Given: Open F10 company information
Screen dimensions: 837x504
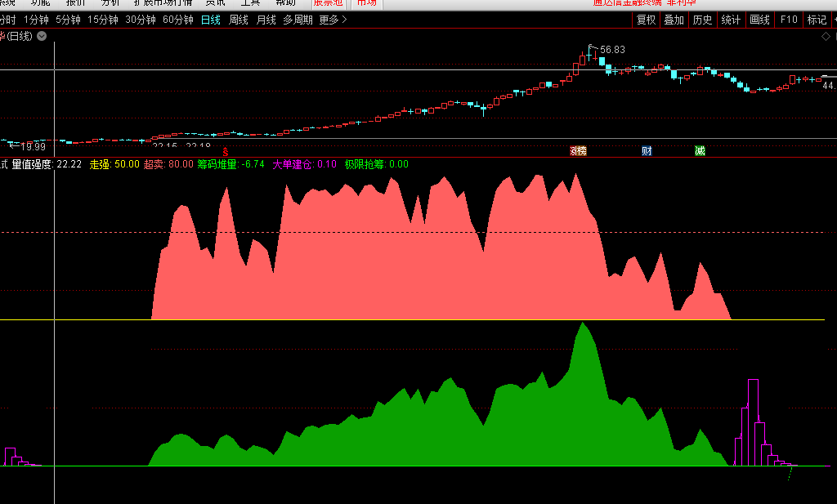Looking at the screenshot, I should 789,20.
